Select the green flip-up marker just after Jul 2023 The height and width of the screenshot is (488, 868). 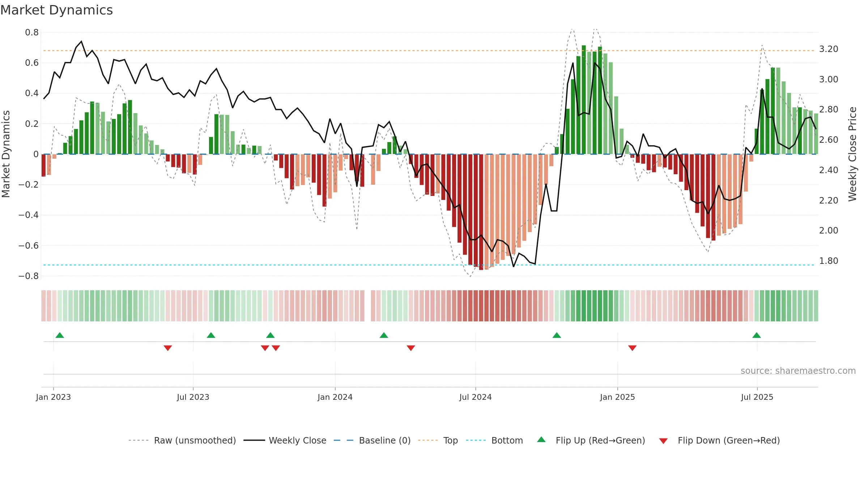(x=211, y=335)
